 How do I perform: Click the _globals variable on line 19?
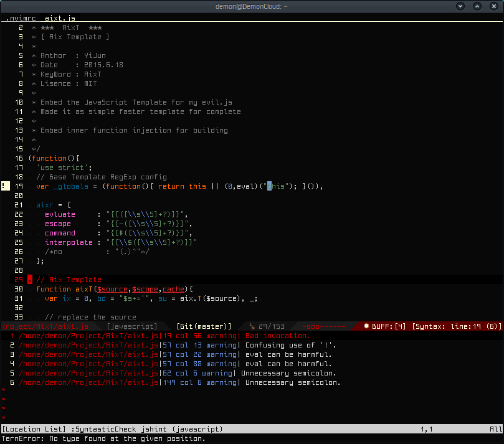click(71, 186)
